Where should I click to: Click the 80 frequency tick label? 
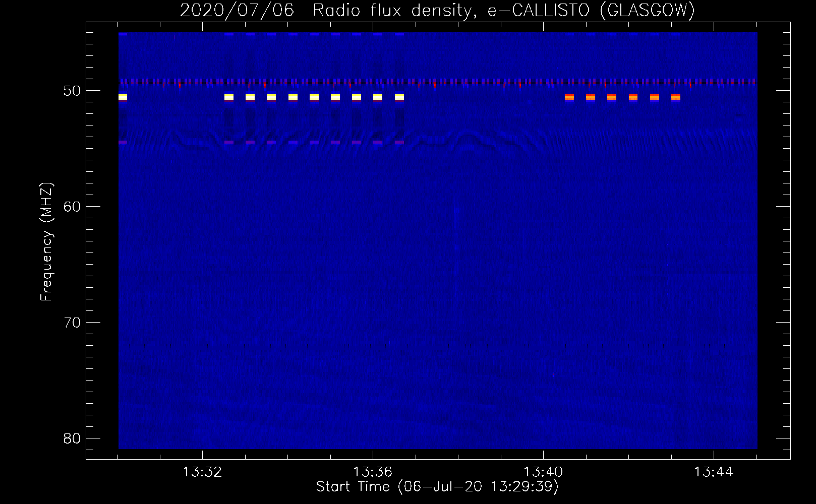73,438
